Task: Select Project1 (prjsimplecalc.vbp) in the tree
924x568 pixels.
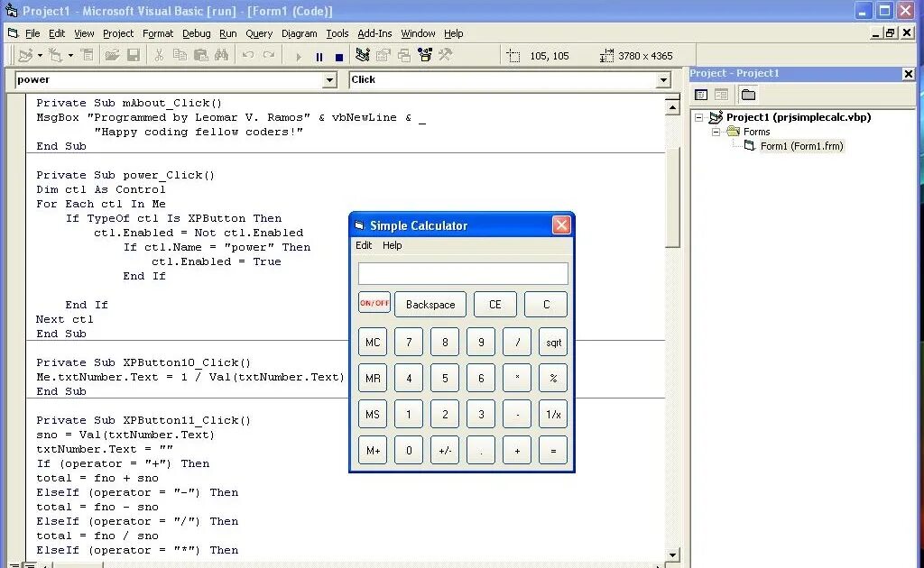Action: (x=799, y=117)
